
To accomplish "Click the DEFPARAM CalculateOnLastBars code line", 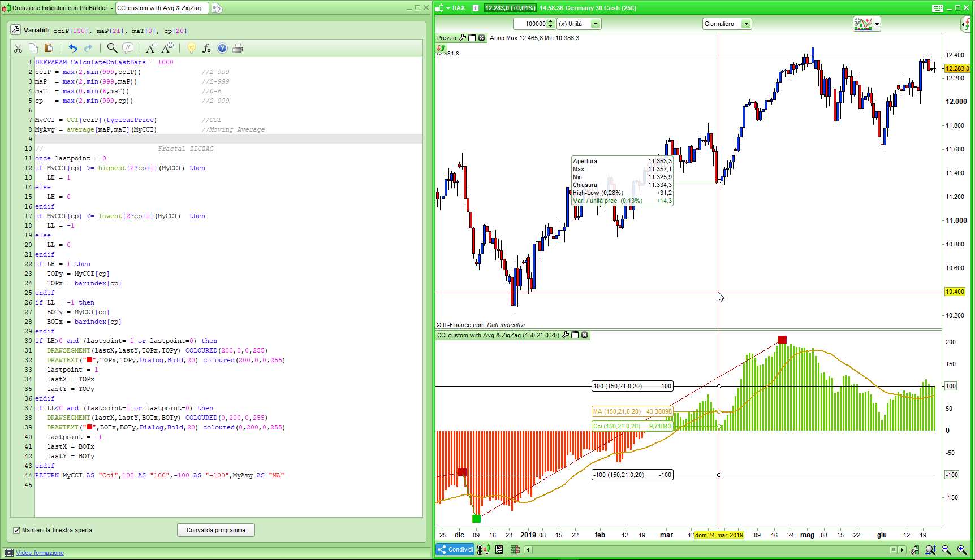I will click(x=104, y=62).
